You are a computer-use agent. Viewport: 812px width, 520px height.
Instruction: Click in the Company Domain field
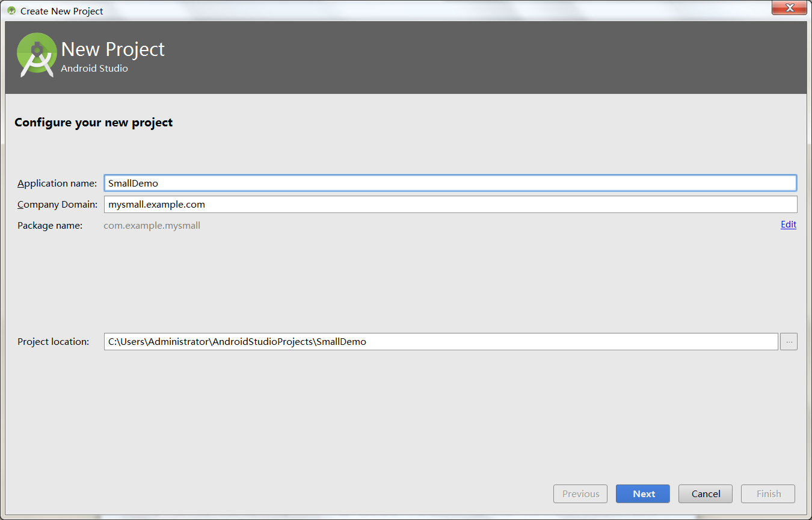(x=451, y=205)
